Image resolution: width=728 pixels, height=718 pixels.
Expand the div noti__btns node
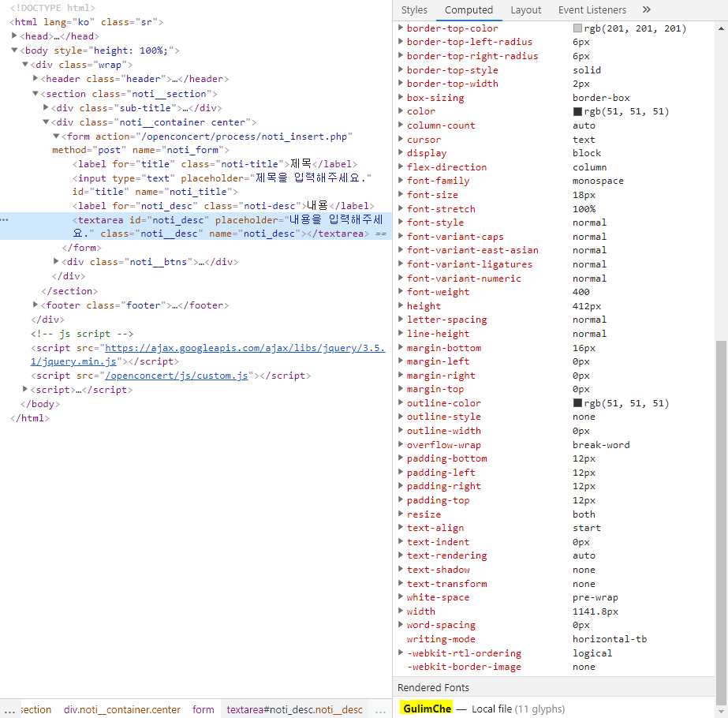tap(56, 261)
